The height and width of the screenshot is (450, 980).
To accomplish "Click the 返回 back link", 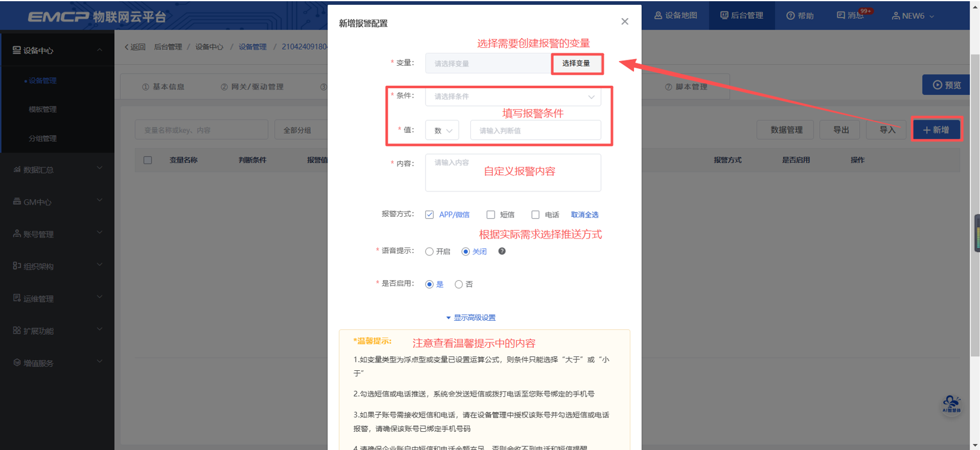I will tap(135, 47).
